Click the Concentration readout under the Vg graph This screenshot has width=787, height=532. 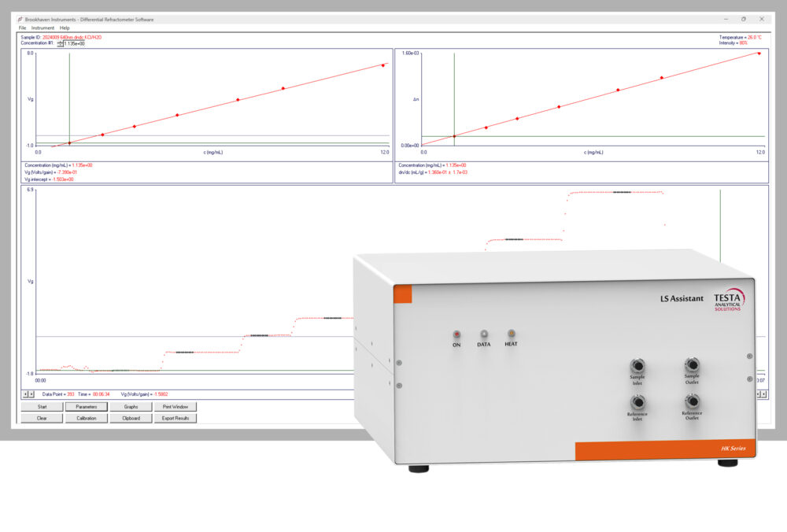[x=58, y=165]
